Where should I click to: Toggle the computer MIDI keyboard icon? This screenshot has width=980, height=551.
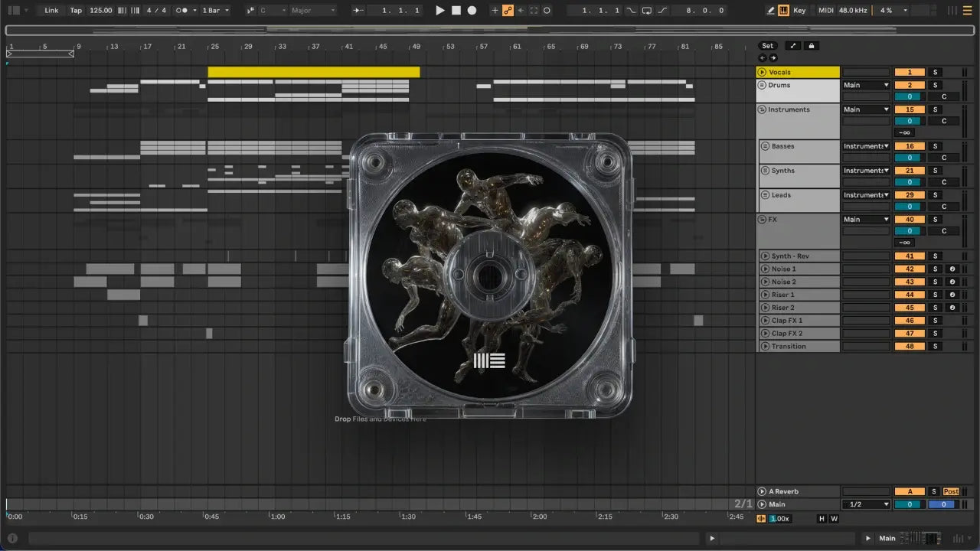[783, 11]
